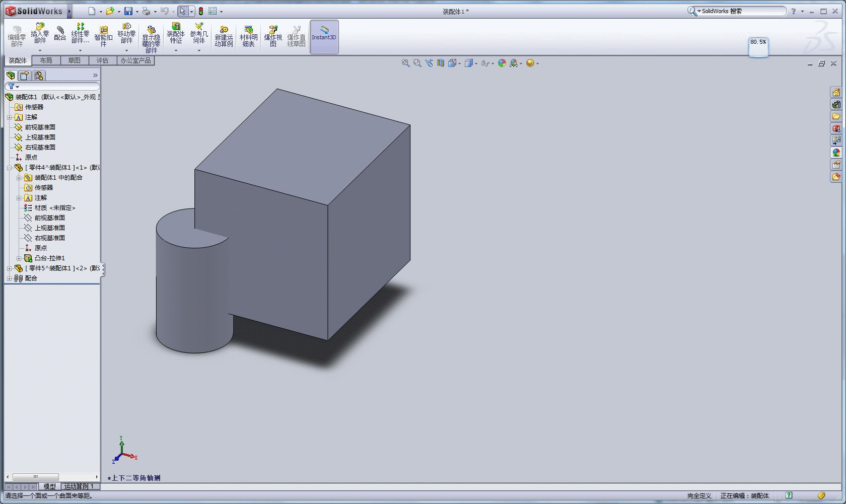Image resolution: width=846 pixels, height=504 pixels.
Task: Activate the Select cursor tool
Action: [x=183, y=11]
